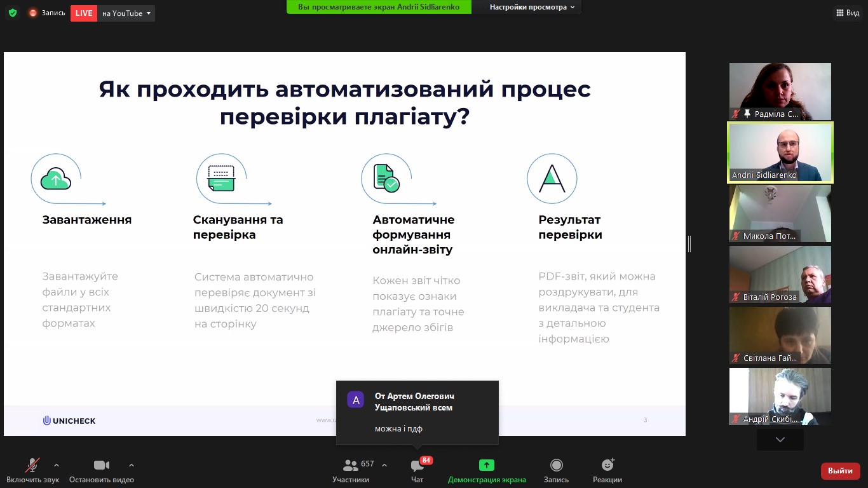Click the slide title about перевірки плагіату

(345, 103)
